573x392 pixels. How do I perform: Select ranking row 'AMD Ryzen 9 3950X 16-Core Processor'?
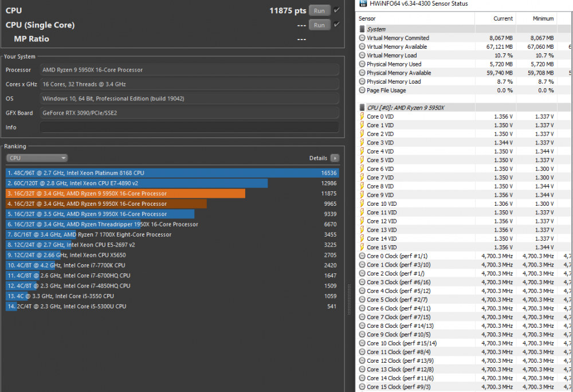coord(172,214)
